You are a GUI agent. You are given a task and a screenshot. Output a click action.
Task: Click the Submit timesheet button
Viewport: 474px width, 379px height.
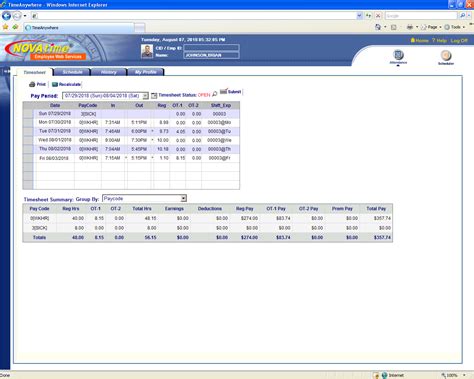coord(231,92)
